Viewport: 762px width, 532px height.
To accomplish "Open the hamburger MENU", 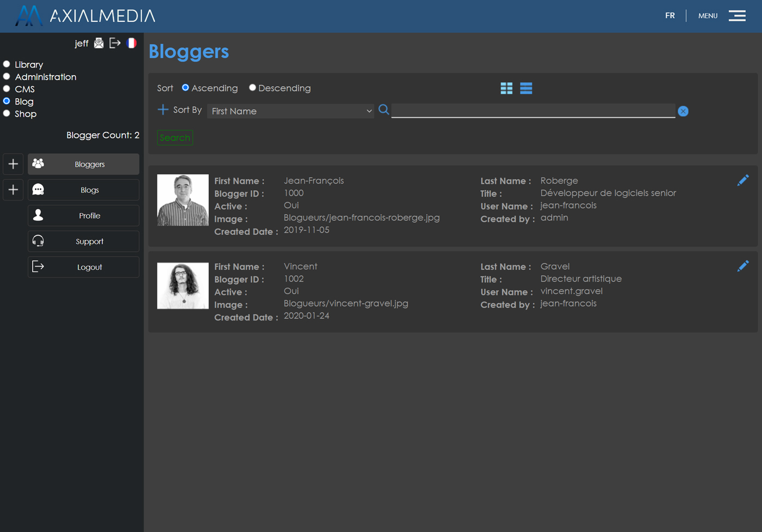I will [x=737, y=16].
